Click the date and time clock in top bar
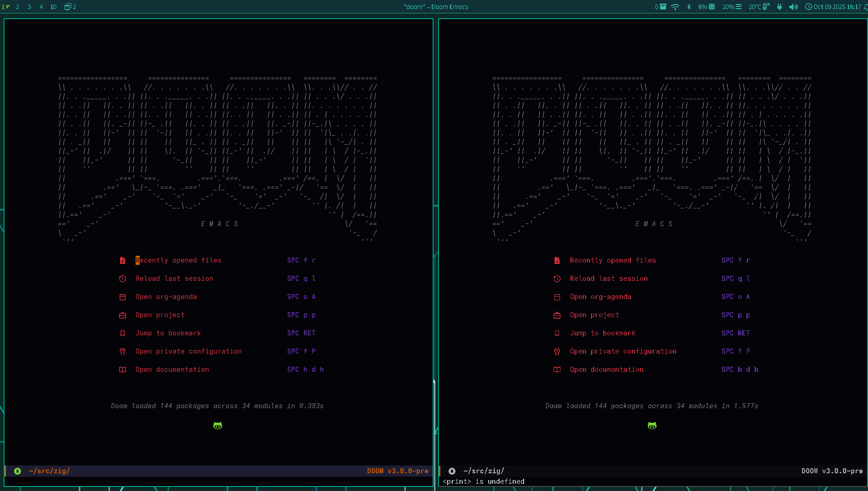Screen dimensions: 868x491 [833, 7]
